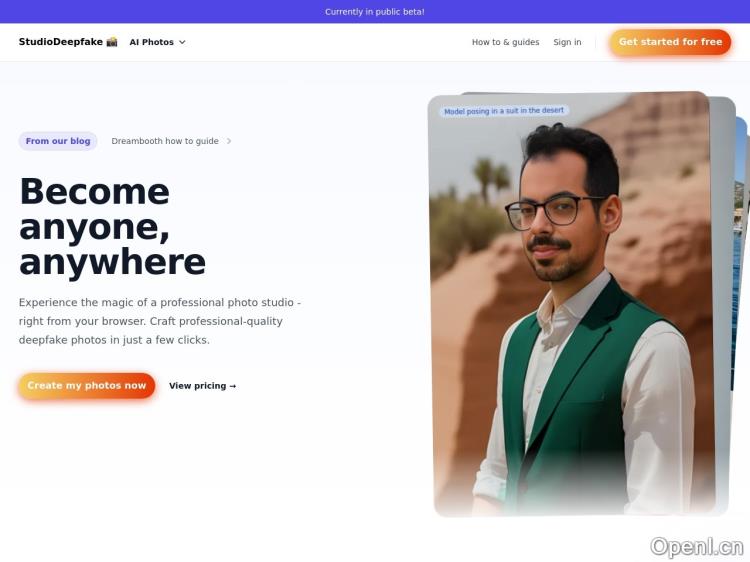Open the View pricing link
The width and height of the screenshot is (750, 562).
coord(203,386)
